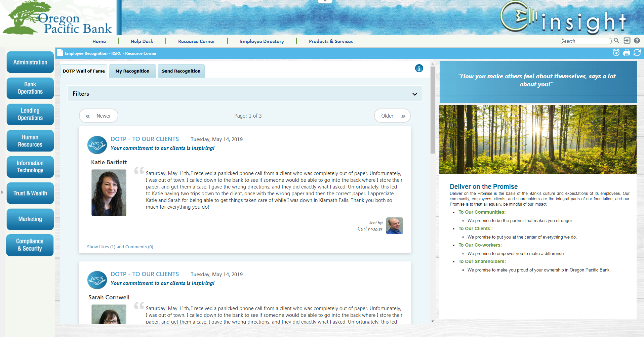Open the Administration section
The image size is (644, 337).
[30, 62]
